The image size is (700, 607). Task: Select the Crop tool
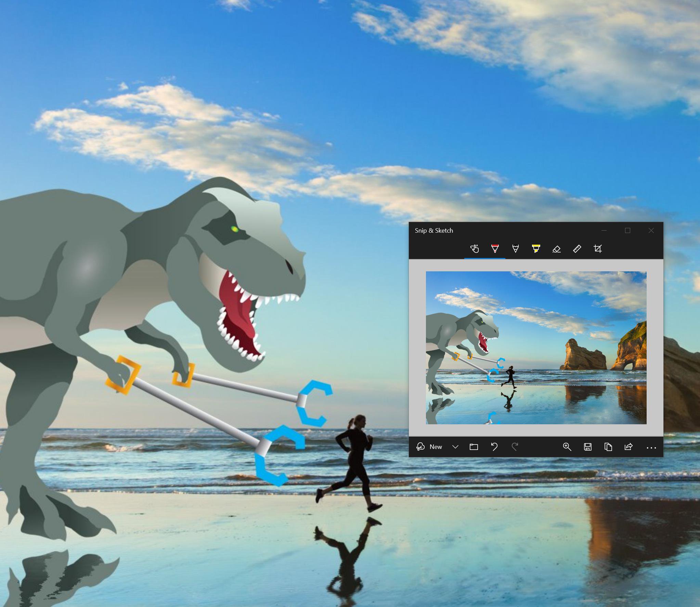(596, 249)
